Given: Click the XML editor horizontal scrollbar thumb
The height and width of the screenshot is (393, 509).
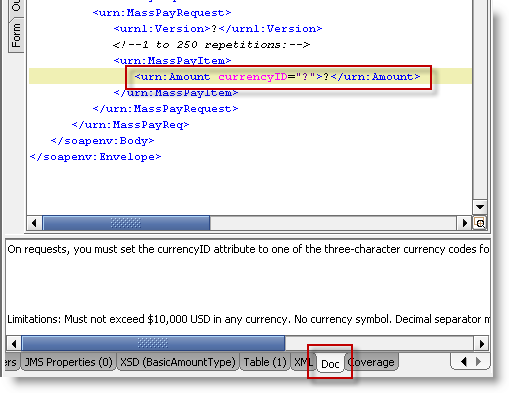Looking at the screenshot, I should coord(126,223).
